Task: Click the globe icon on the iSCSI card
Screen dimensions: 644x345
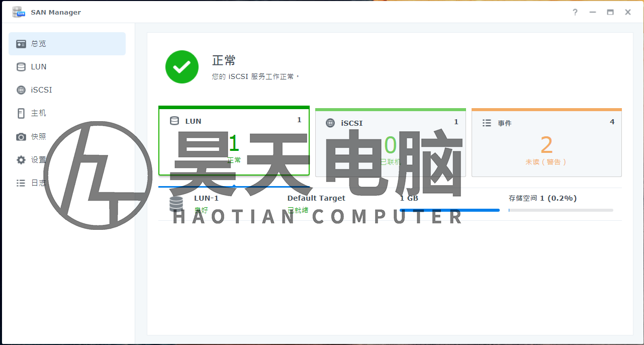Action: (330, 122)
